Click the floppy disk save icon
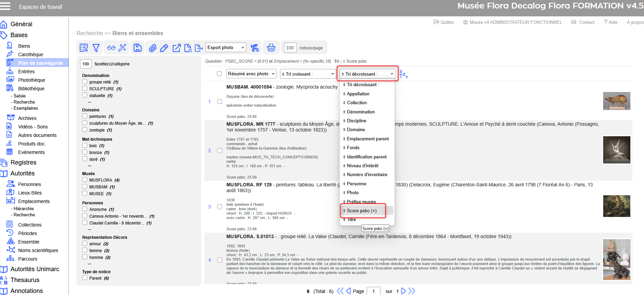Image resolution: width=644 pixels, height=295 pixels. pos(138,48)
